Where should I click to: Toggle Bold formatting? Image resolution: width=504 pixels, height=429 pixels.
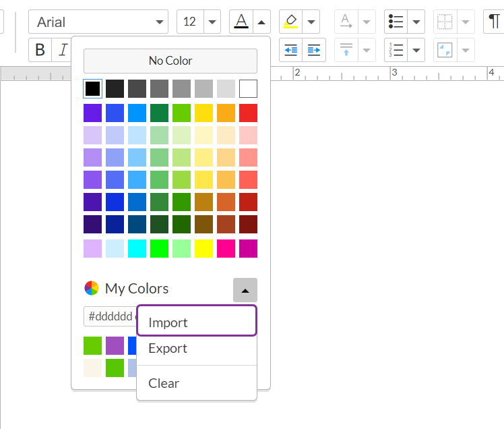coord(40,50)
